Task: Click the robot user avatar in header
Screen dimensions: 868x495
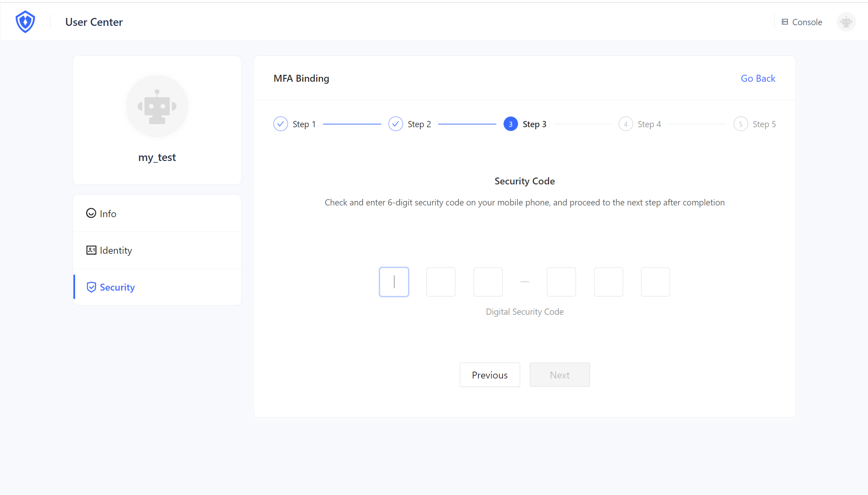Action: coord(846,22)
